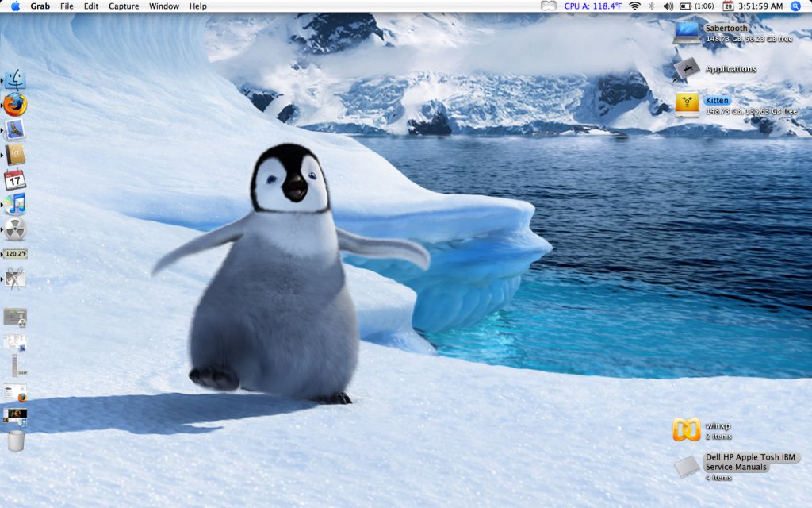Select the Sabertooth drive icon on desktop
Screen dimensions: 812x508
pyautogui.click(x=687, y=32)
